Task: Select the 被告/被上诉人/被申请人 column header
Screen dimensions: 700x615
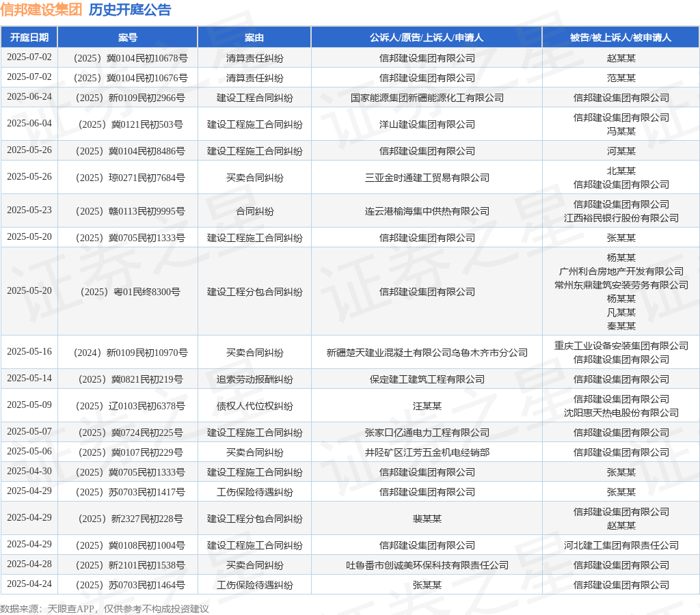Action: 621,38
